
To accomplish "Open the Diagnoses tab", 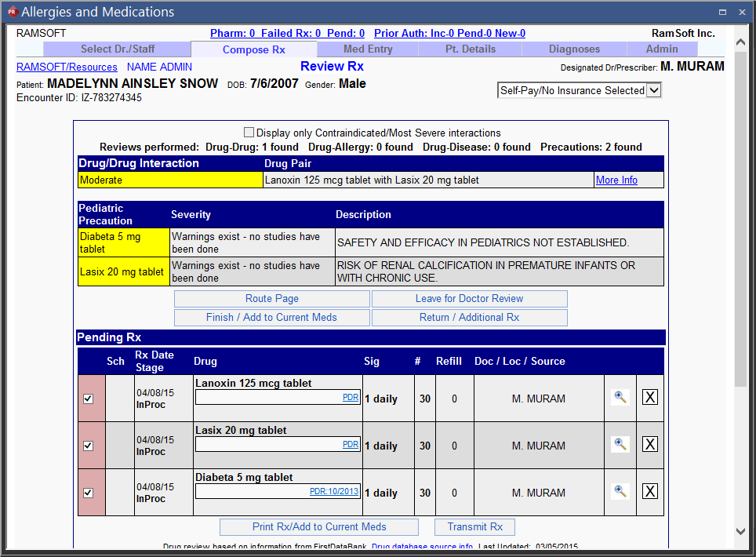I will [574, 49].
